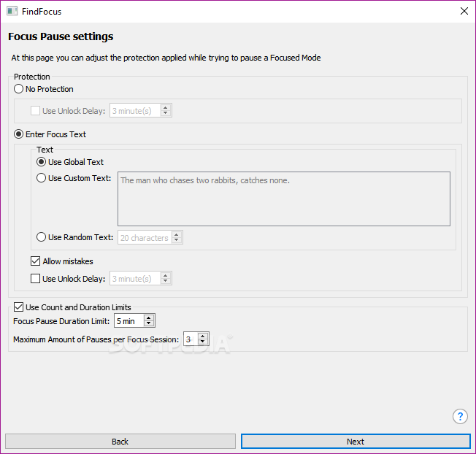Increase Maximum Amount of Pauses value
Screen dimensions: 476x454
202,336
